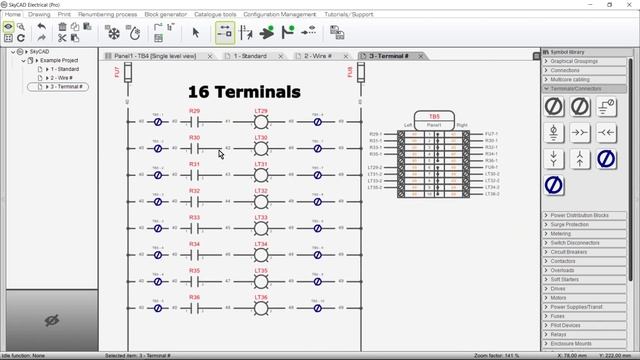Click the panel icon beside the tab bar
Screen dimensions: 640x360
pos(536,56)
